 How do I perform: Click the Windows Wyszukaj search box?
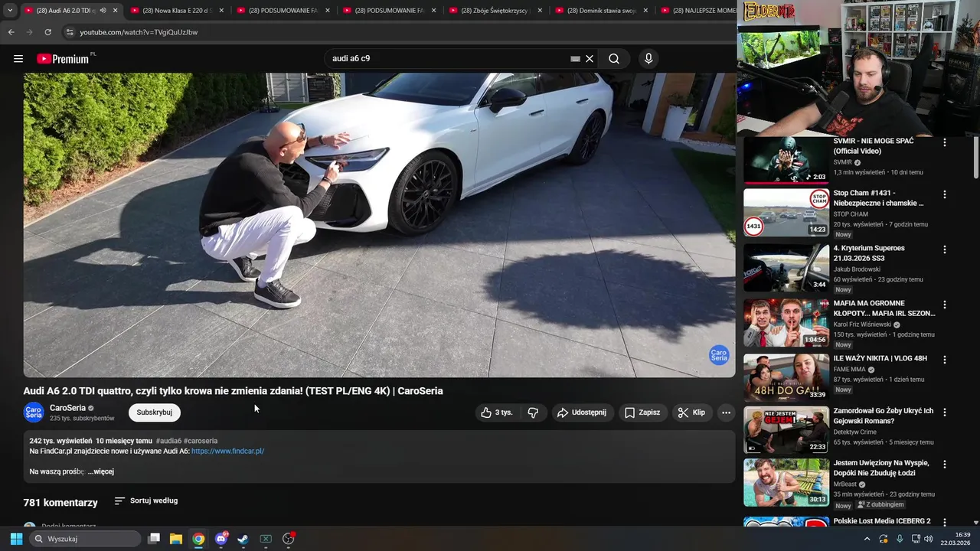tap(86, 539)
